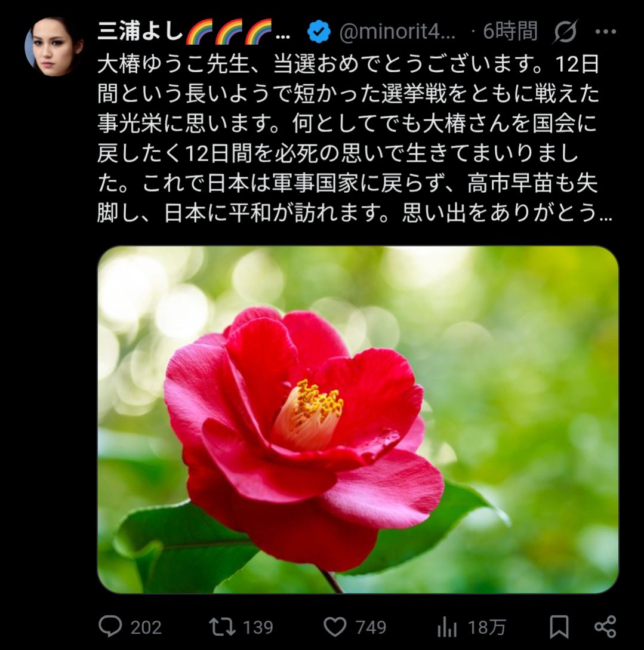Toggle the bookmark icon

[559, 627]
